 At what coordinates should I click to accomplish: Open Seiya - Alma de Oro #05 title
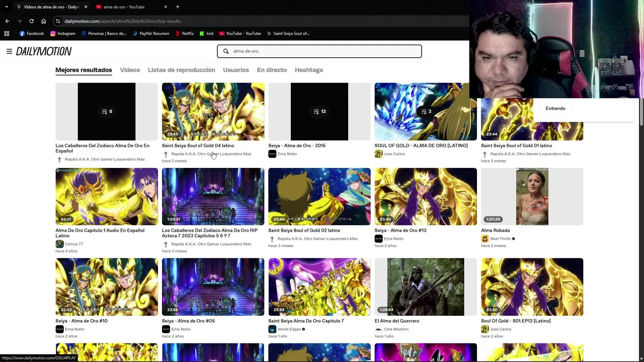188,321
